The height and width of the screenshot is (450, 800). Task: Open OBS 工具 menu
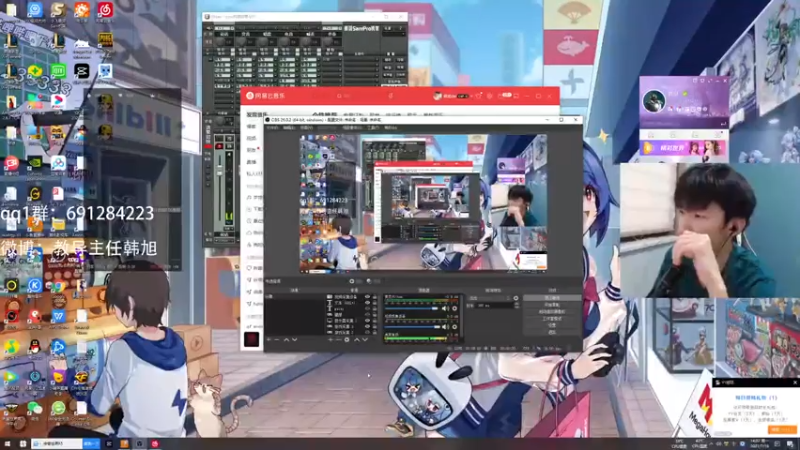[x=373, y=128]
